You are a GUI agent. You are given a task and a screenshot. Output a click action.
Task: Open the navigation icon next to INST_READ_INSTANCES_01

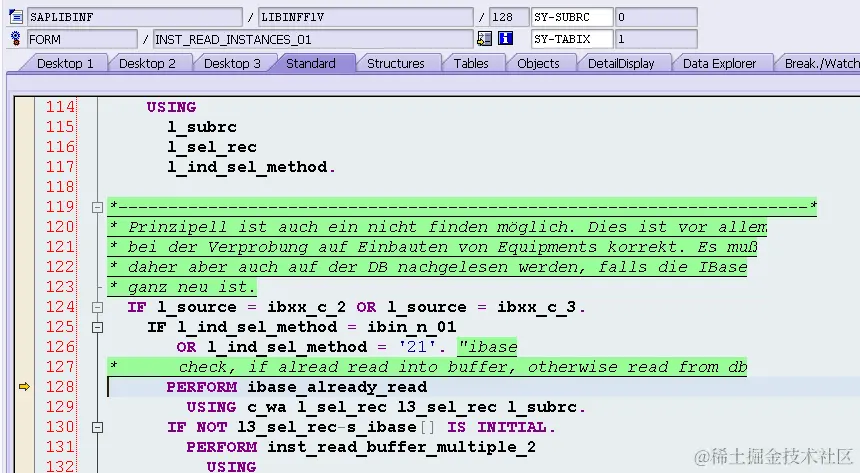(x=484, y=38)
